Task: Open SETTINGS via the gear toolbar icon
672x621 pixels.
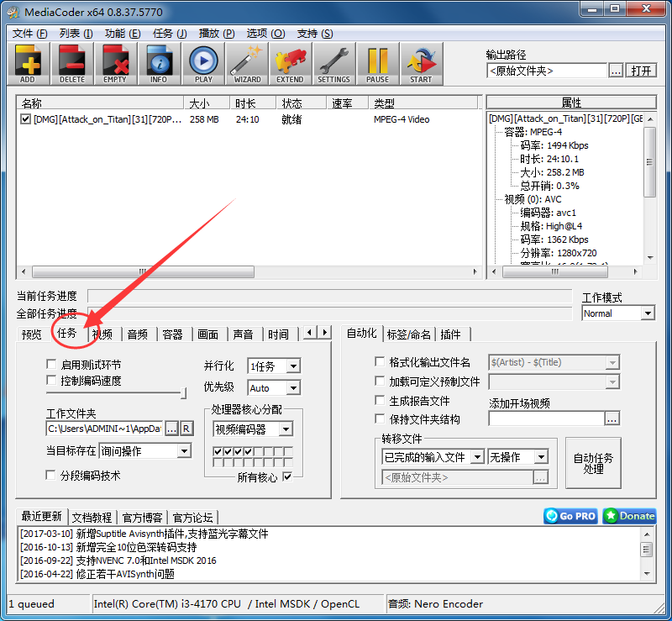Action: click(333, 63)
